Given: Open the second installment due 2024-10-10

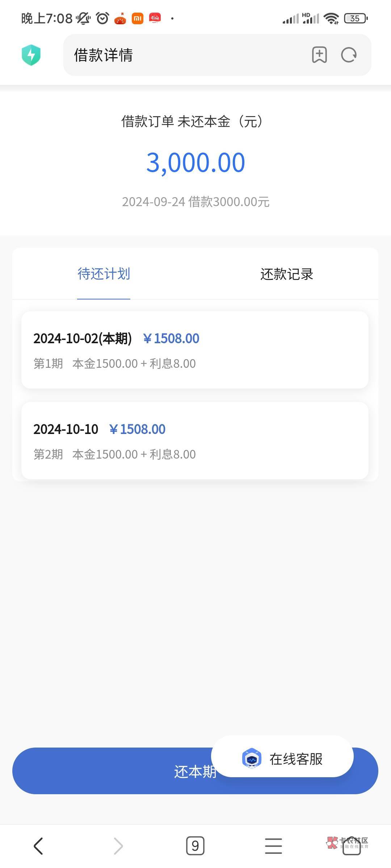Looking at the screenshot, I should 195,441.
